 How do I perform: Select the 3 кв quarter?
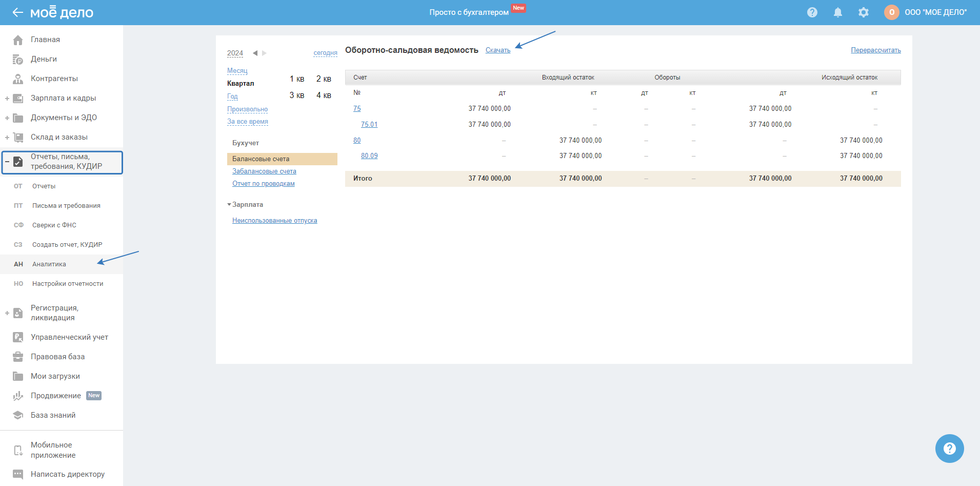296,95
